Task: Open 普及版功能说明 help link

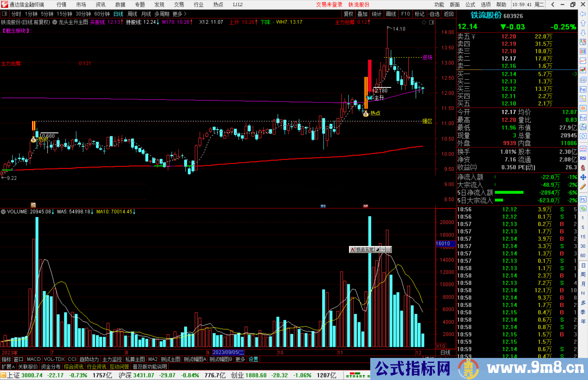Action: pos(150,367)
